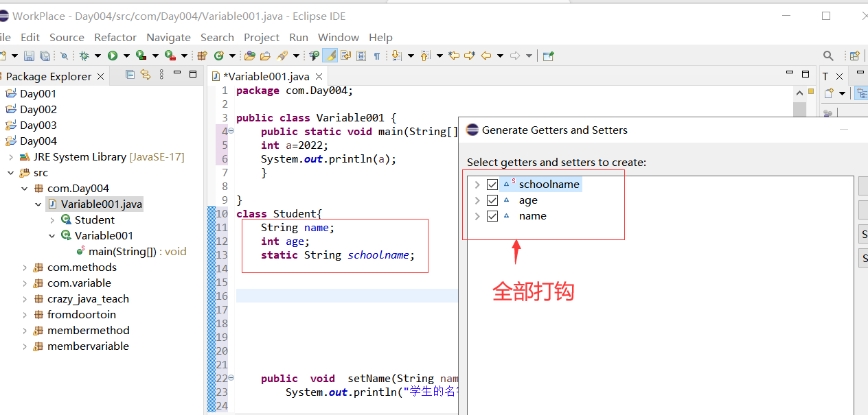
Task: Uncheck the schoolname checkbox
Action: (492, 184)
